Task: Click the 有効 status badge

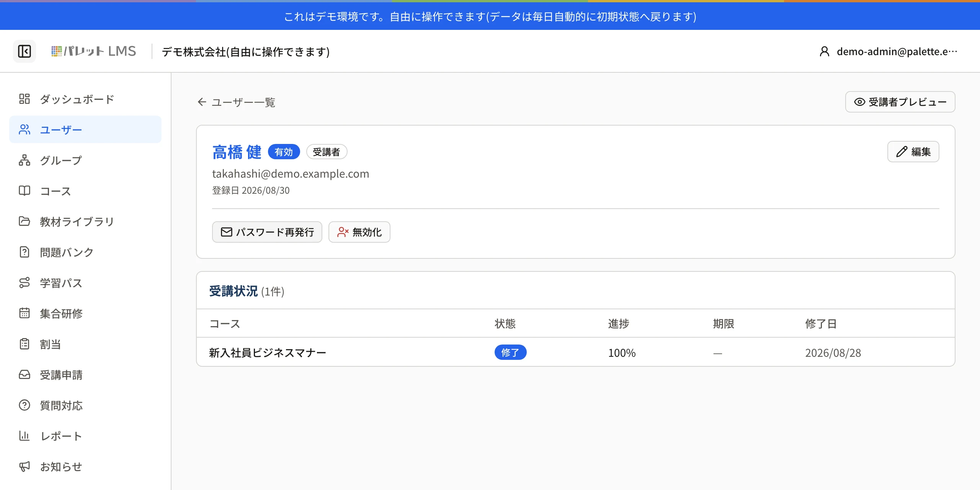Action: [284, 152]
